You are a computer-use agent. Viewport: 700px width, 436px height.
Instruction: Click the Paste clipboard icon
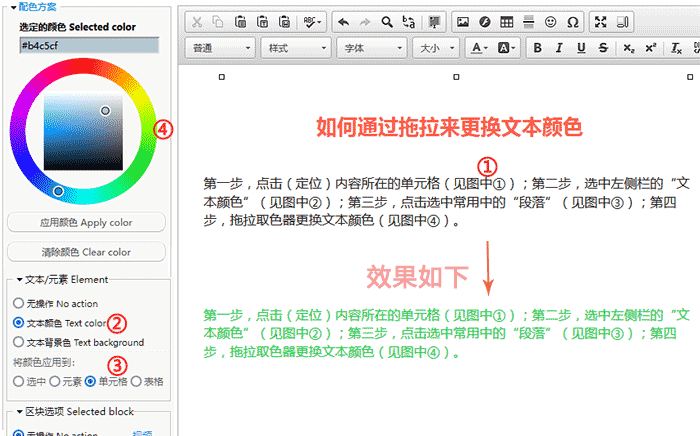[x=240, y=22]
